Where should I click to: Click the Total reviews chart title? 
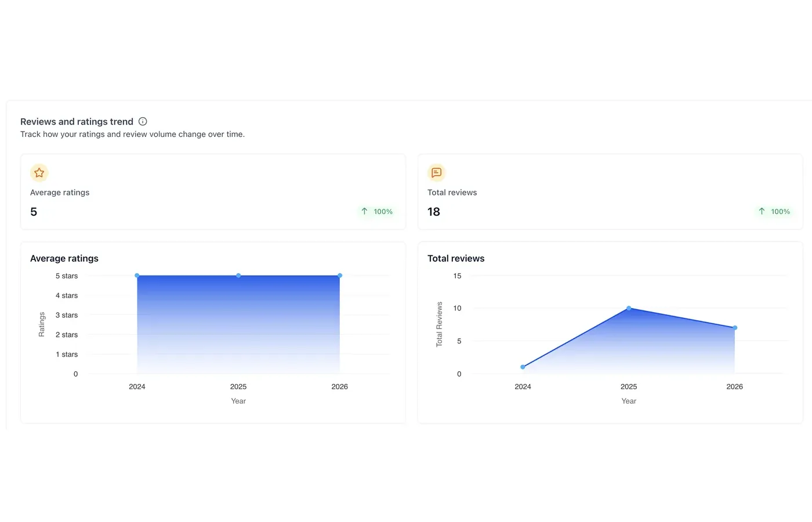point(456,259)
